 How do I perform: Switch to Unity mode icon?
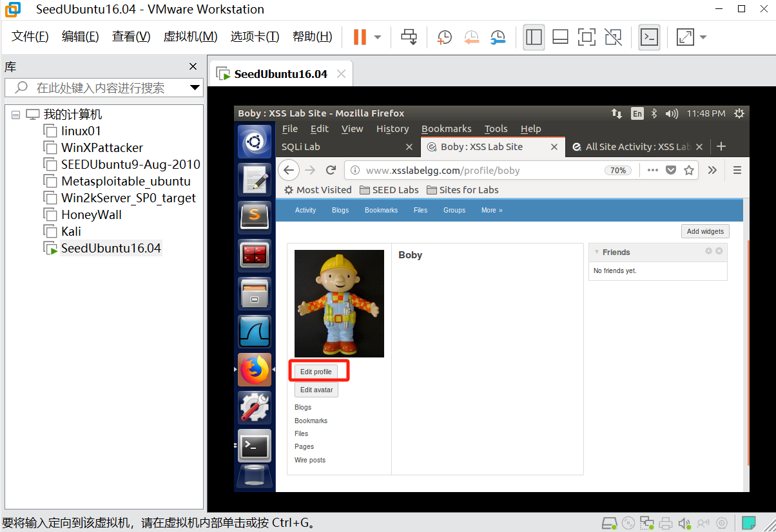click(x=613, y=37)
